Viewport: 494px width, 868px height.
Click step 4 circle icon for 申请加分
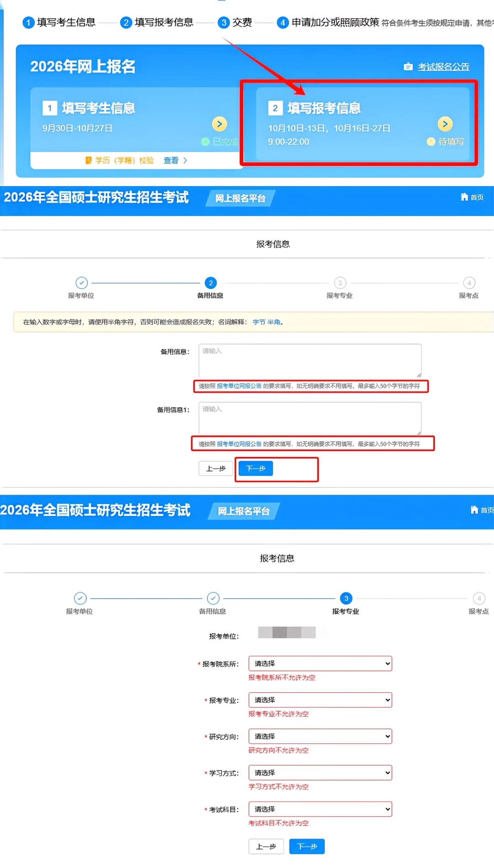[283, 22]
